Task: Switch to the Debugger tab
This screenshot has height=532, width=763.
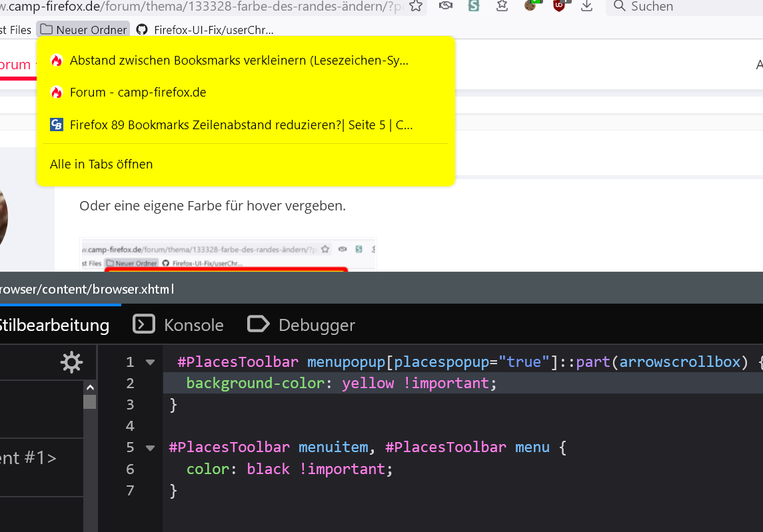Action: coord(301,325)
